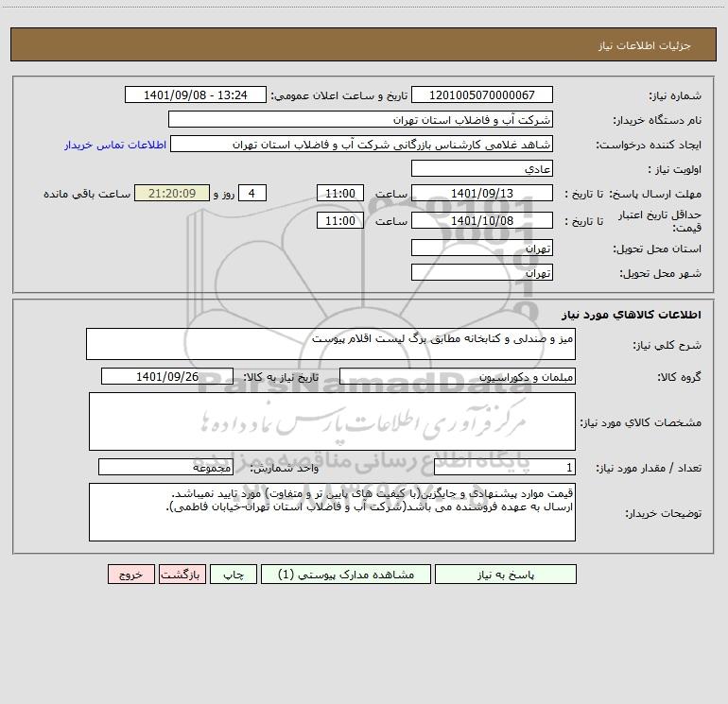Screen dimensions: 728x704
Task: Click the price validity time 11:00 field
Action: click(339, 220)
